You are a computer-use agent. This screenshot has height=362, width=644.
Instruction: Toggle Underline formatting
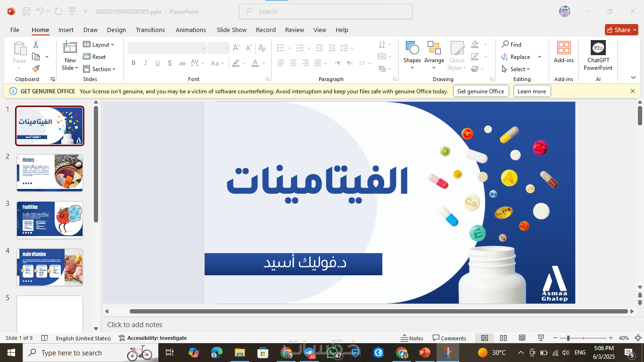click(157, 63)
